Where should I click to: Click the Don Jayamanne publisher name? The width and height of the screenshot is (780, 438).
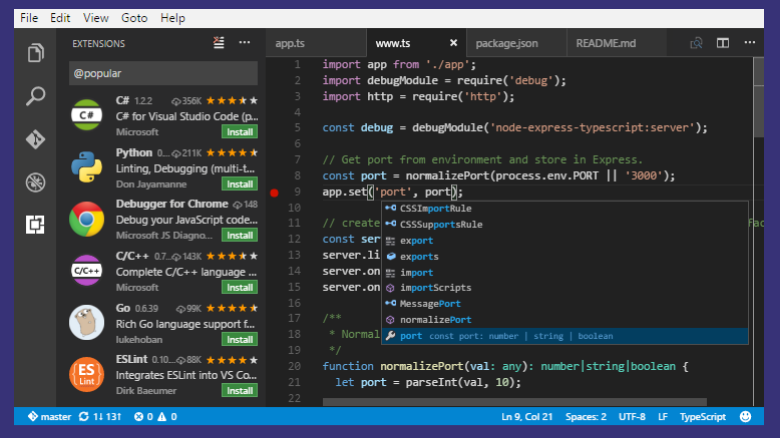point(151,184)
